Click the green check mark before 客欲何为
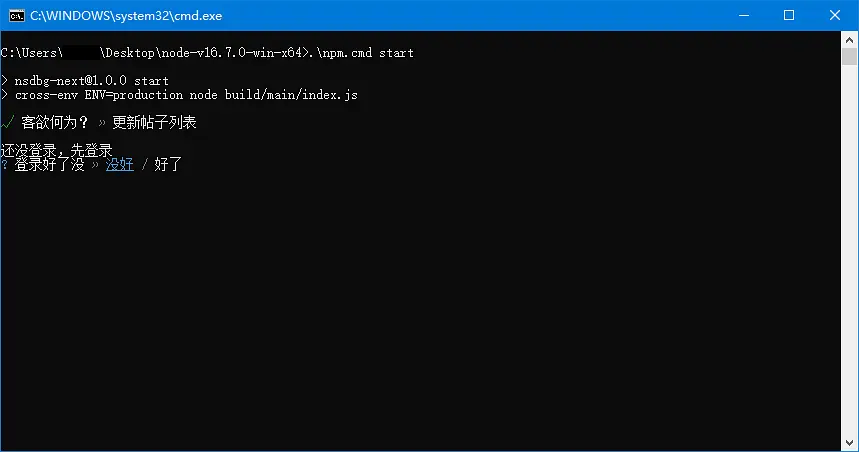Screen dimensions: 859x452 8,122
